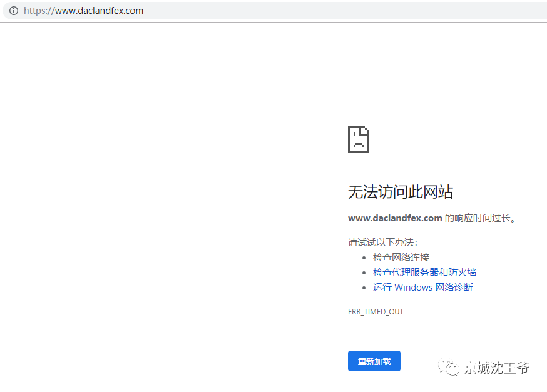Click the site information icon in address bar
The image size is (547, 392).
tap(14, 11)
